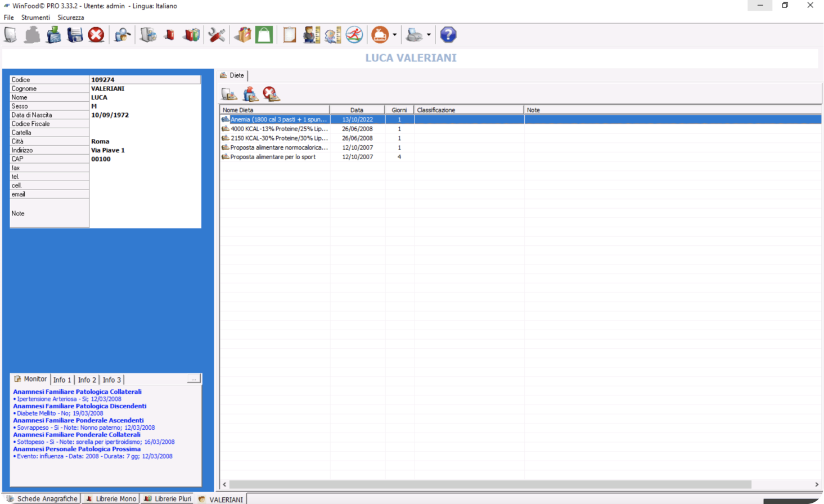Sort by the Data column header
This screenshot has width=824, height=504.
pos(357,110)
